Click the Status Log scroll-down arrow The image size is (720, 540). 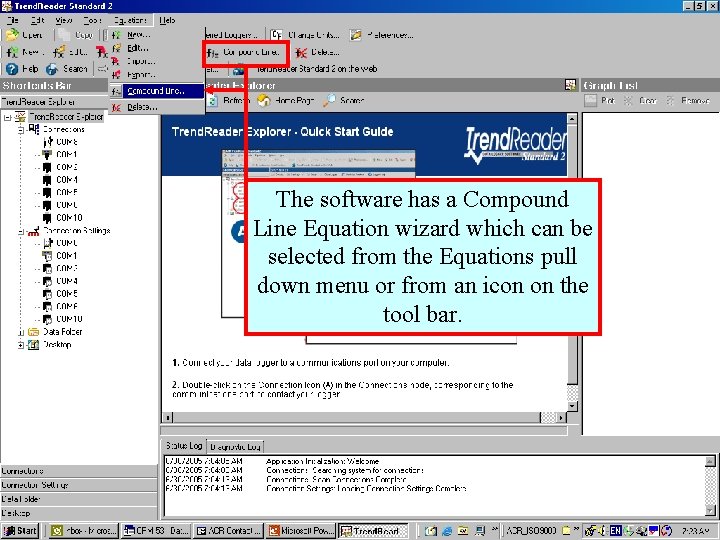click(x=710, y=510)
